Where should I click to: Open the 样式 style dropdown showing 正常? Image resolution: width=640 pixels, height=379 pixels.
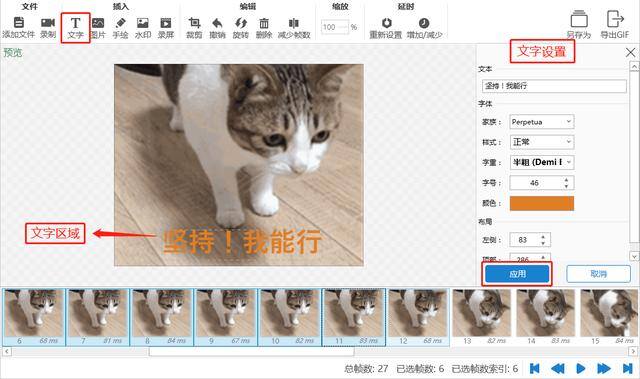coord(542,142)
